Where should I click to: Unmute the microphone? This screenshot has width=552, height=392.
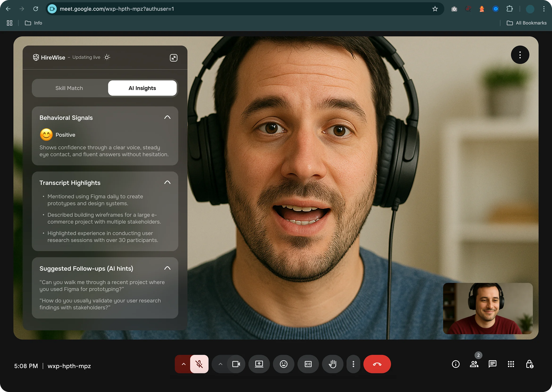(x=199, y=364)
